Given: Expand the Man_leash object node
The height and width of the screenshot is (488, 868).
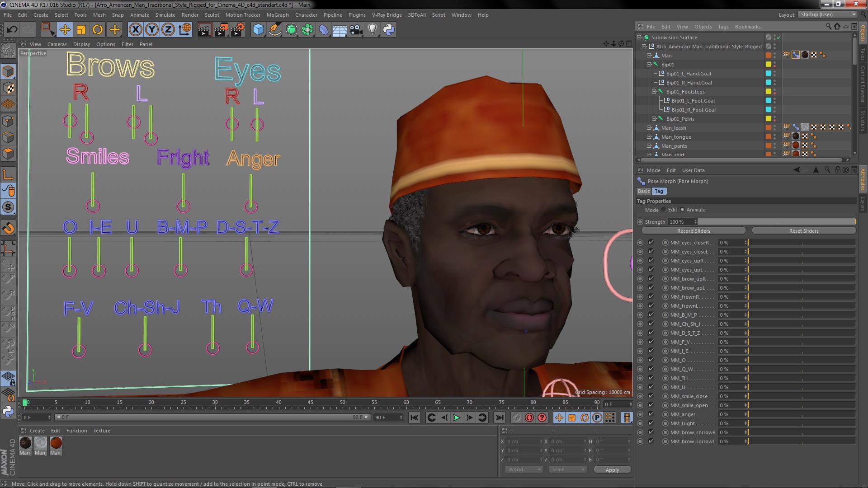Looking at the screenshot, I should (649, 128).
